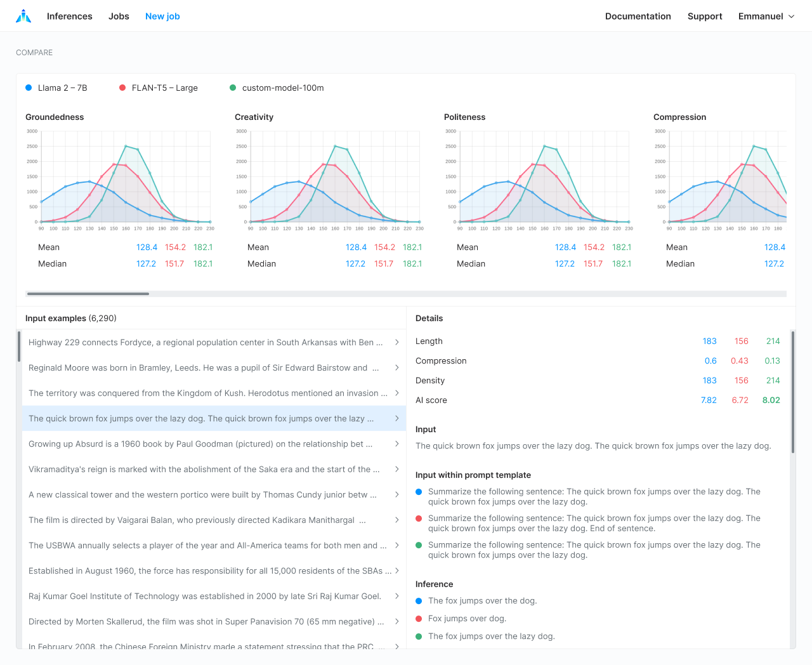The height and width of the screenshot is (665, 812).
Task: Select the Kingdom of Kush example row
Action: coord(214,393)
